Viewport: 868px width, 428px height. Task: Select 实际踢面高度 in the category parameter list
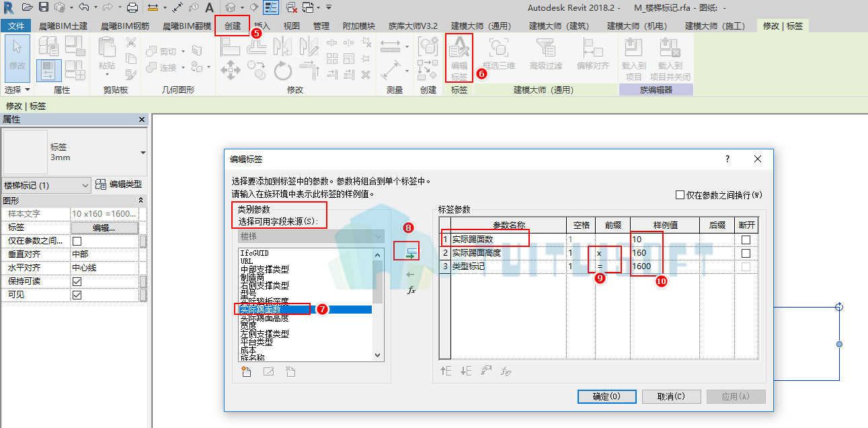coord(264,318)
